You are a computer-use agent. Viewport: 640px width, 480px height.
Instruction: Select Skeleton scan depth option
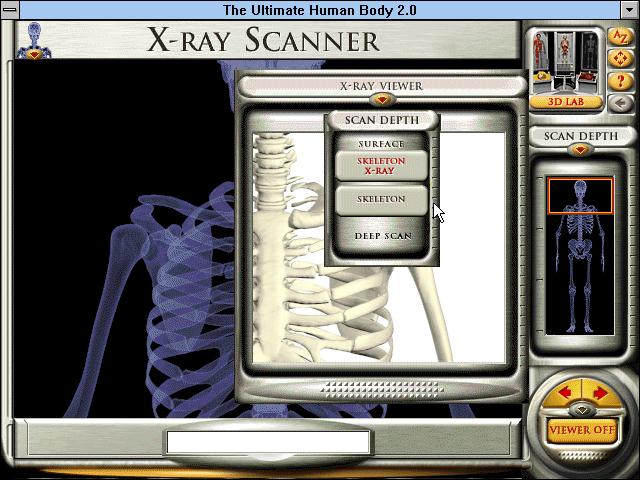[x=381, y=199]
